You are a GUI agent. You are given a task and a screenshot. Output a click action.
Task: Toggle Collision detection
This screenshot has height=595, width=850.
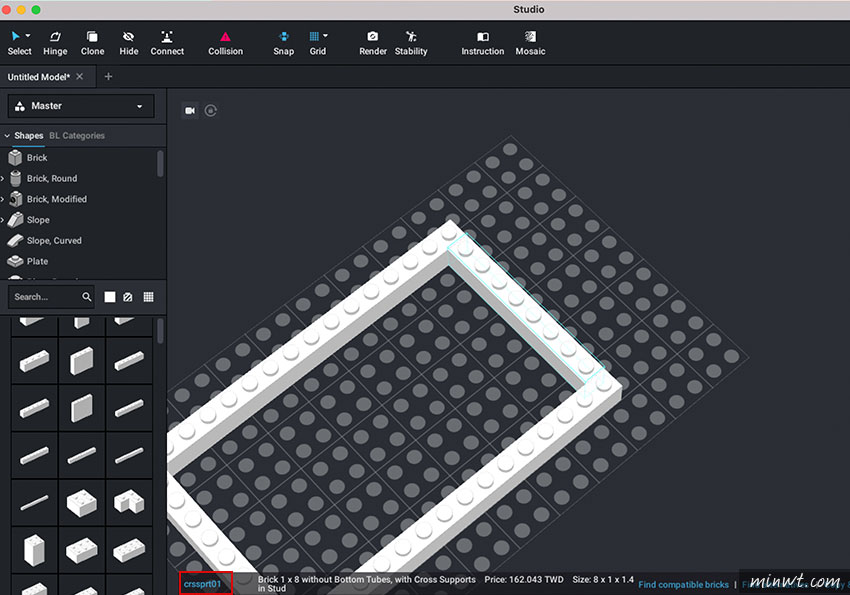coord(226,43)
